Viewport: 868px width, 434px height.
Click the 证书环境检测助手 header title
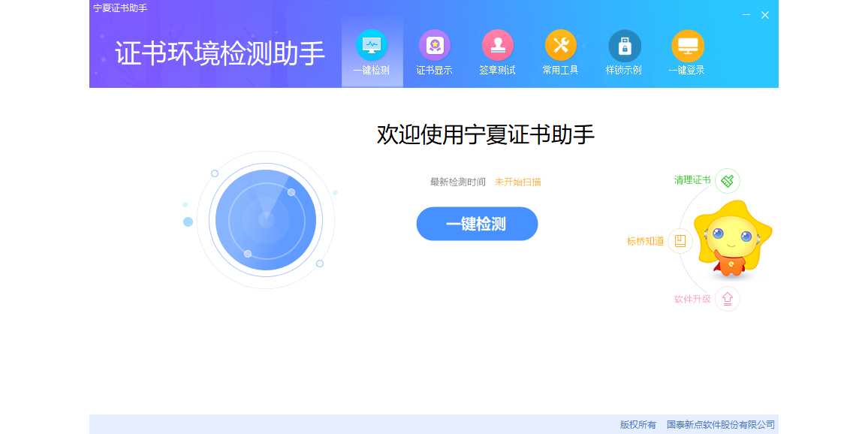(220, 53)
